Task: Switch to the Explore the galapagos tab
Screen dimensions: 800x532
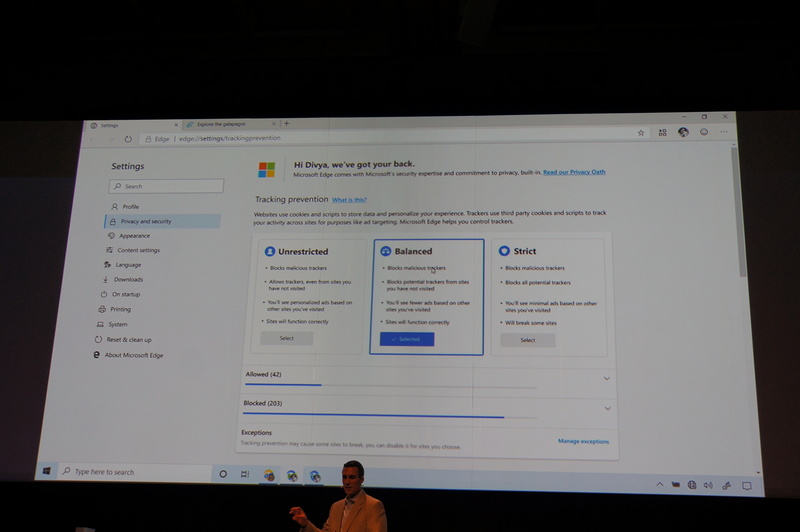Action: 231,124
